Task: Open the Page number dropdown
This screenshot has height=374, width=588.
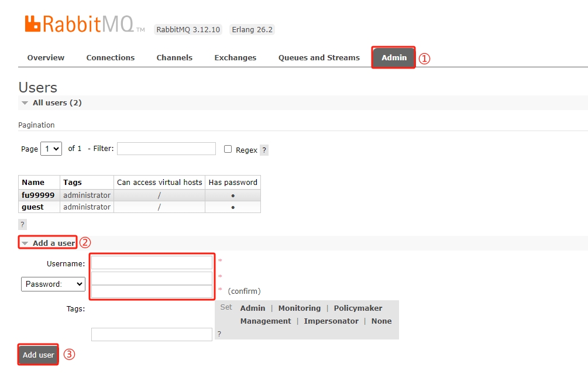Action: (51, 149)
